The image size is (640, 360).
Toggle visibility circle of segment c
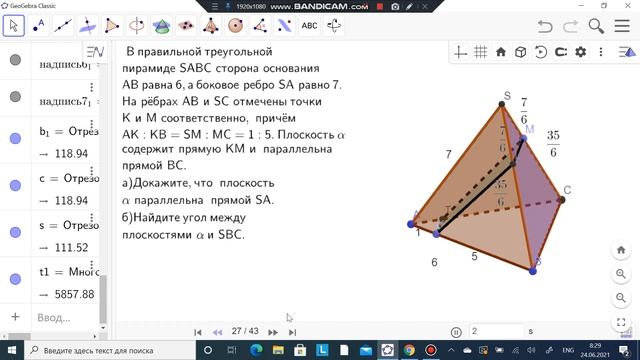point(16,185)
